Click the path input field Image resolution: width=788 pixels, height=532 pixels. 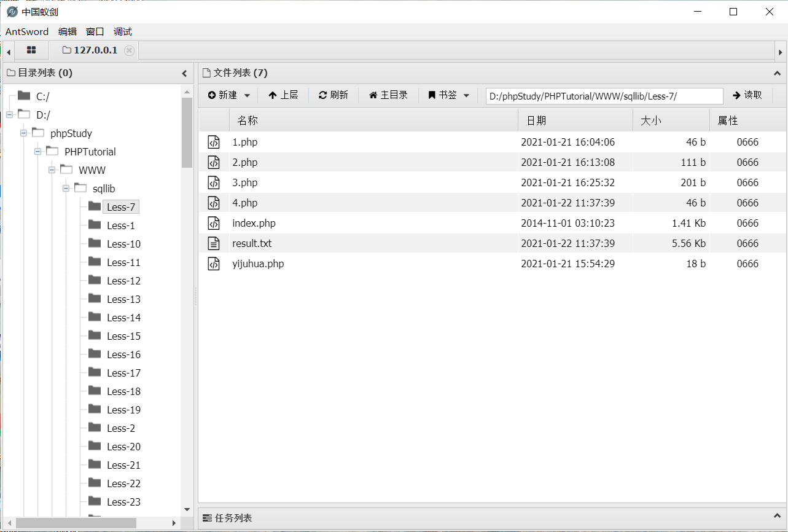(604, 96)
